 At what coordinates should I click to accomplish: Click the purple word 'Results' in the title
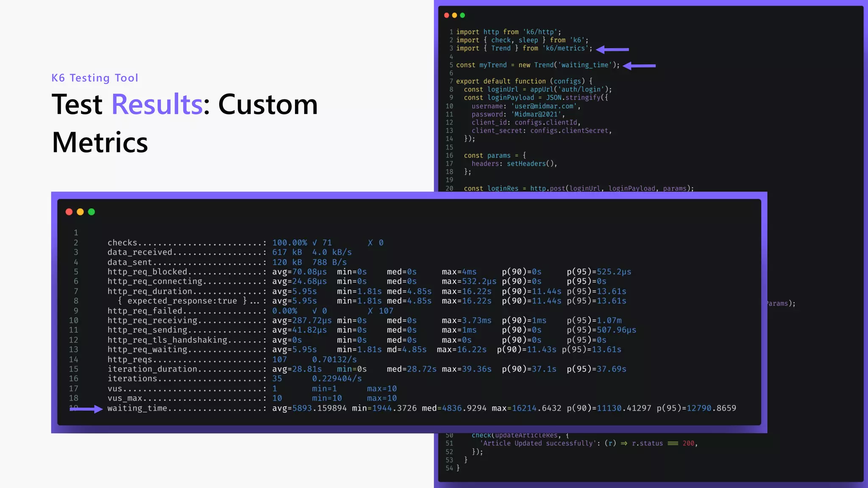click(x=157, y=104)
